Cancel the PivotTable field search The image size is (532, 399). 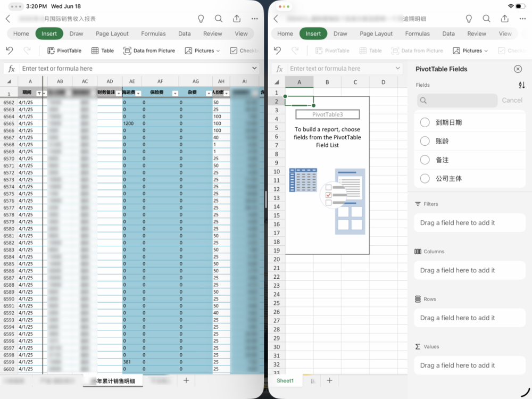pos(512,100)
